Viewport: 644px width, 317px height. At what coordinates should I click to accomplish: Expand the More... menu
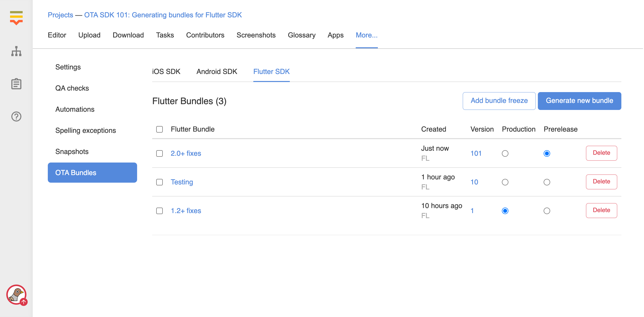pyautogui.click(x=366, y=35)
